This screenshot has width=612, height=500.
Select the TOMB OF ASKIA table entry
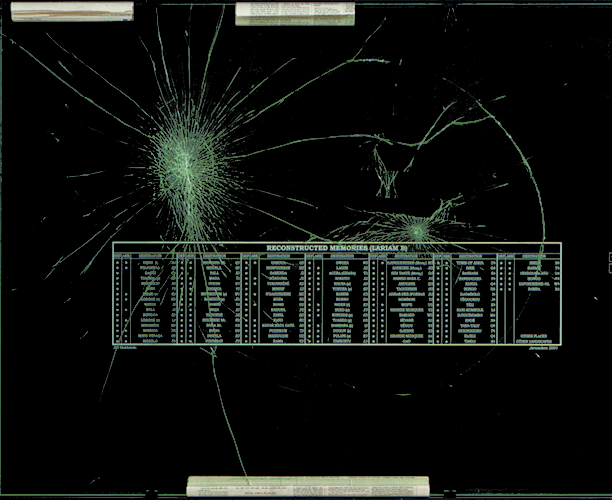click(470, 263)
